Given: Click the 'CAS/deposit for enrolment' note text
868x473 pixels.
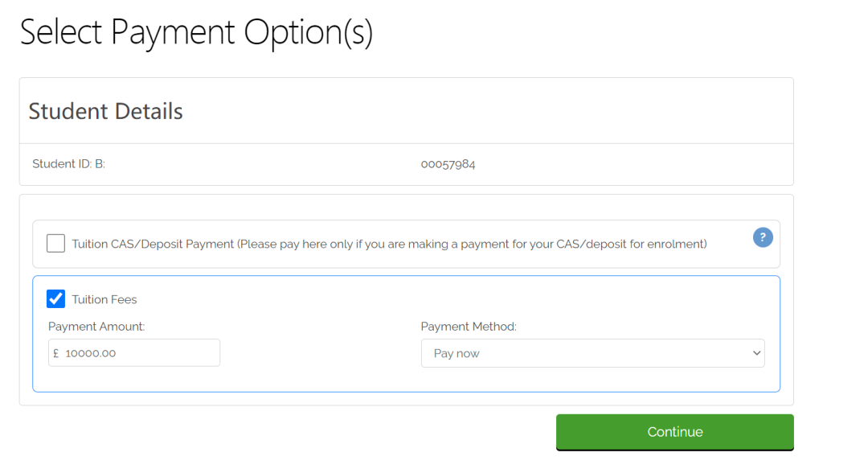Looking at the screenshot, I should (629, 244).
